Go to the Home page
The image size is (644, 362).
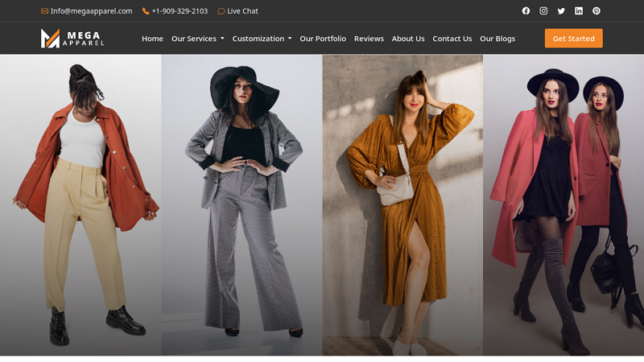click(152, 39)
